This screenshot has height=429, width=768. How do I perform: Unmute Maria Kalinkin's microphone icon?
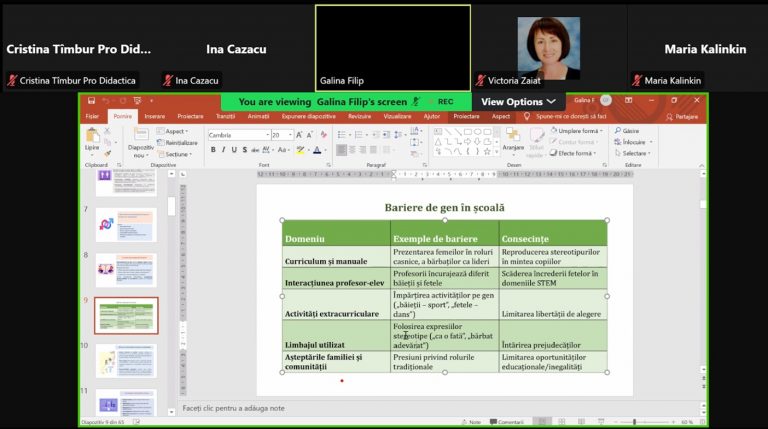tap(637, 81)
